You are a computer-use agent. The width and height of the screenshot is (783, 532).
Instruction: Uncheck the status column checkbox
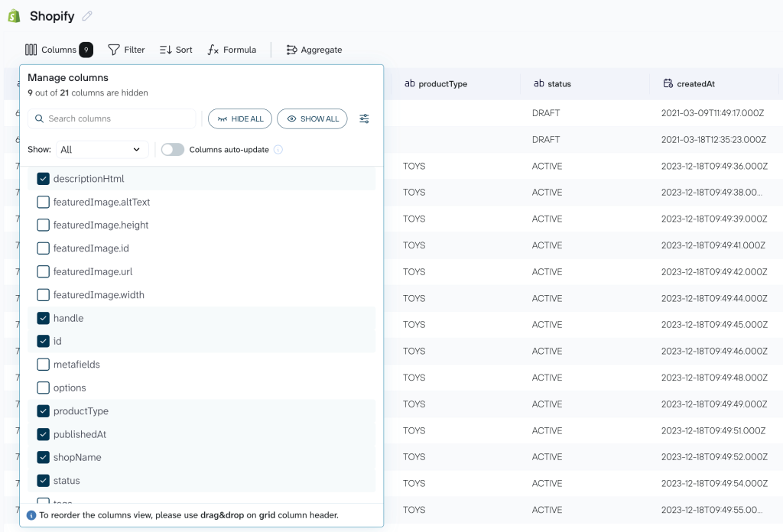[44, 481]
